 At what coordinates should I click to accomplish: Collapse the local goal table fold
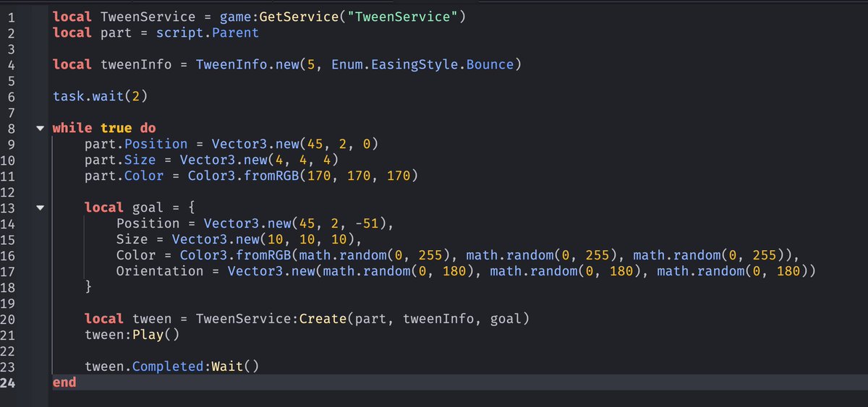pyautogui.click(x=40, y=208)
